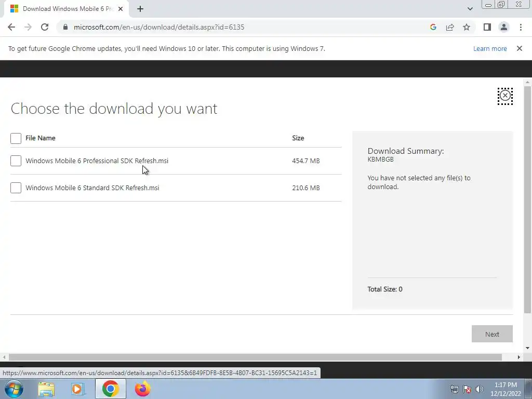This screenshot has width=532, height=399.
Task: Go back to the previous page
Action: click(x=11, y=27)
